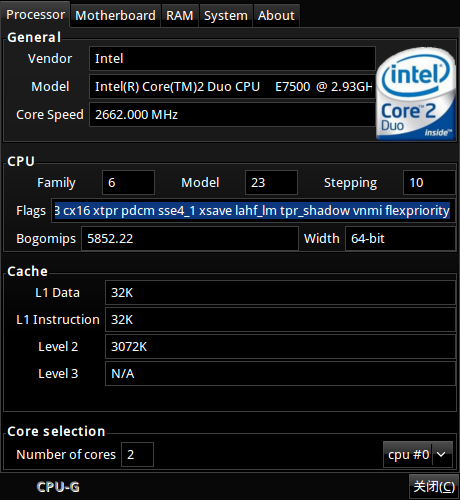Click the Core selection heading
Viewport: 460px width, 500px height.
click(x=56, y=431)
